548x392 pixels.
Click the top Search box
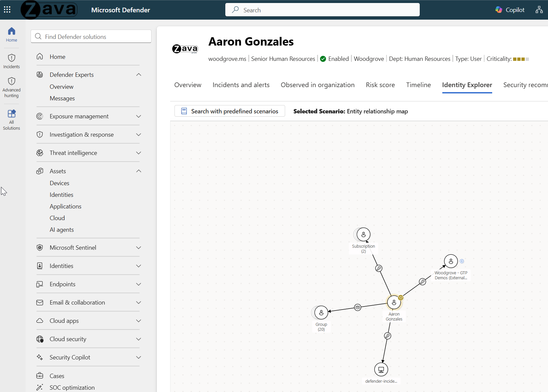(x=322, y=10)
